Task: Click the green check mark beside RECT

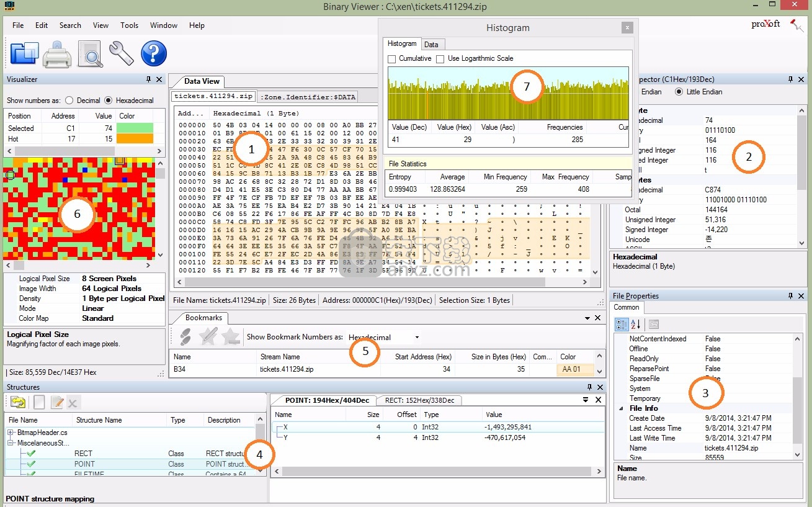Action: (x=30, y=454)
